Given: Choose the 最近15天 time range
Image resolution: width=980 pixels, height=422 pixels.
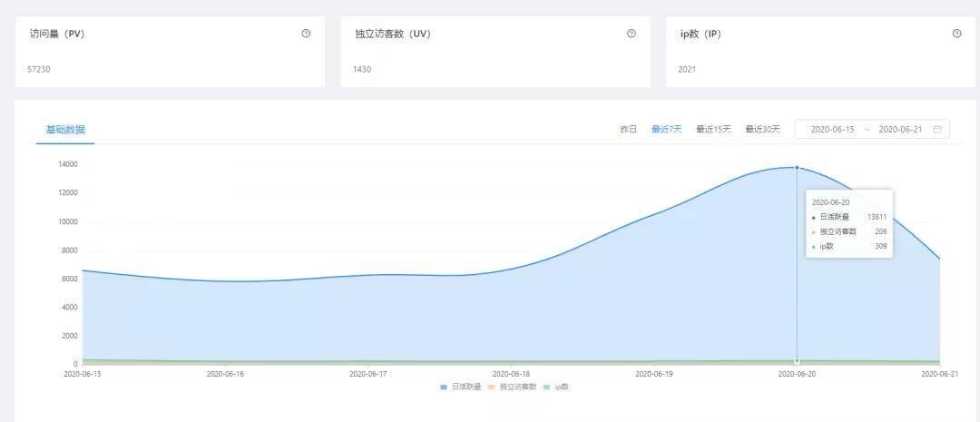Looking at the screenshot, I should point(713,130).
